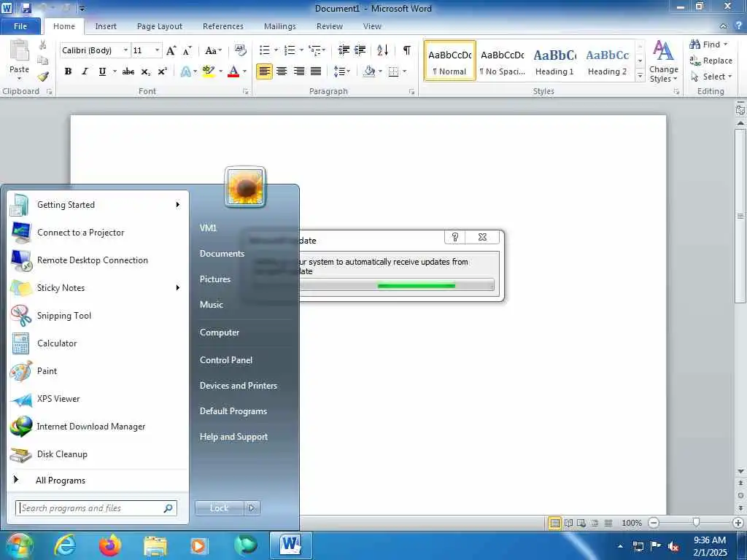Apply the Heading 1 style thumbnail

click(554, 61)
